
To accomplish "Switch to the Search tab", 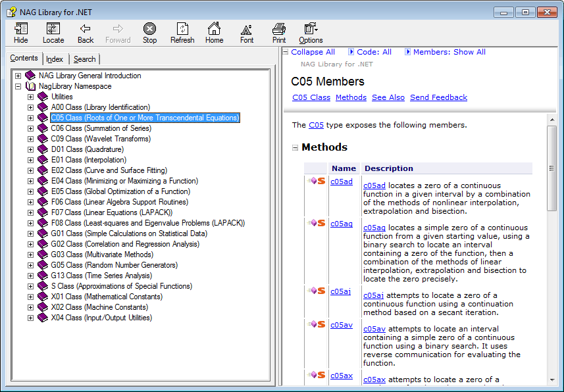I will point(84,59).
